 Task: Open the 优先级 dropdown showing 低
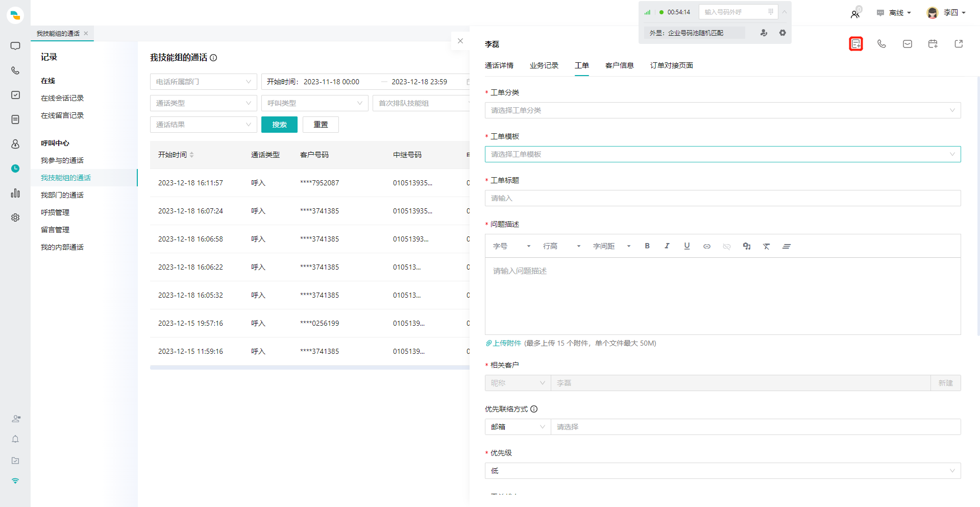tap(723, 471)
